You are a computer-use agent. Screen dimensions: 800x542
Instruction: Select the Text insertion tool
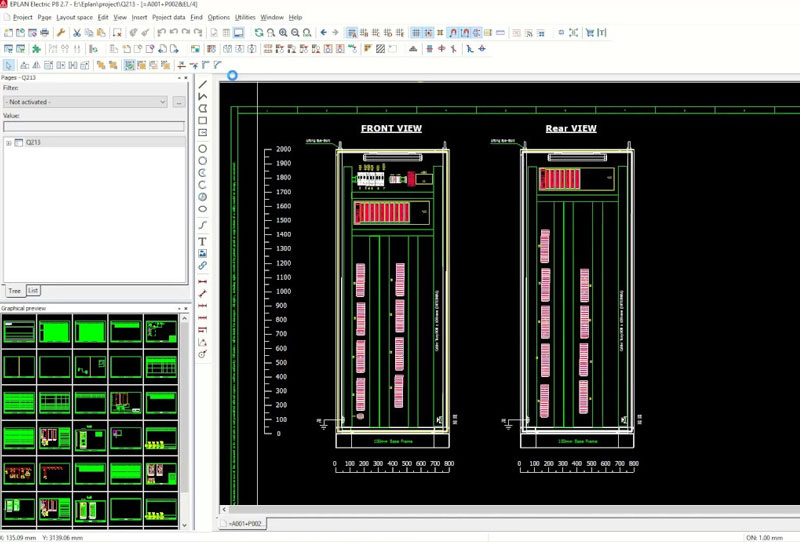[203, 241]
